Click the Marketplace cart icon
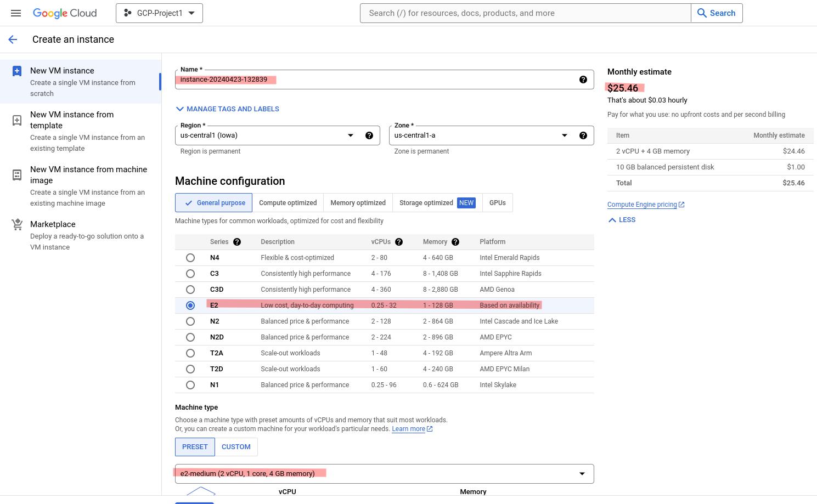The image size is (817, 504). tap(17, 224)
